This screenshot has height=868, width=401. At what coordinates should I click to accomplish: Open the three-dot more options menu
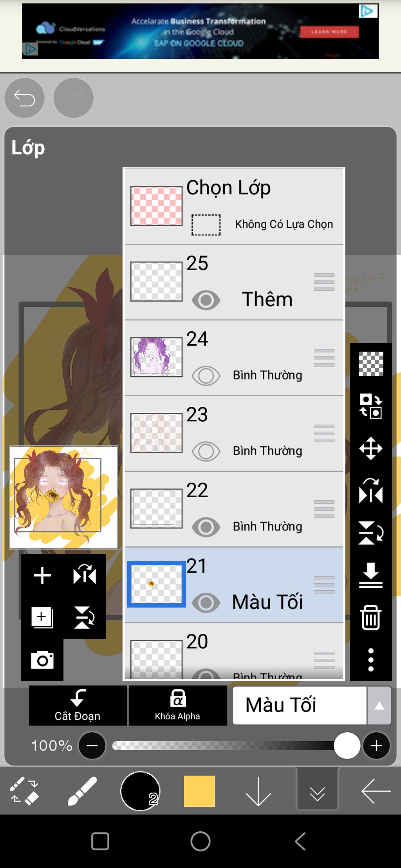pos(370,660)
